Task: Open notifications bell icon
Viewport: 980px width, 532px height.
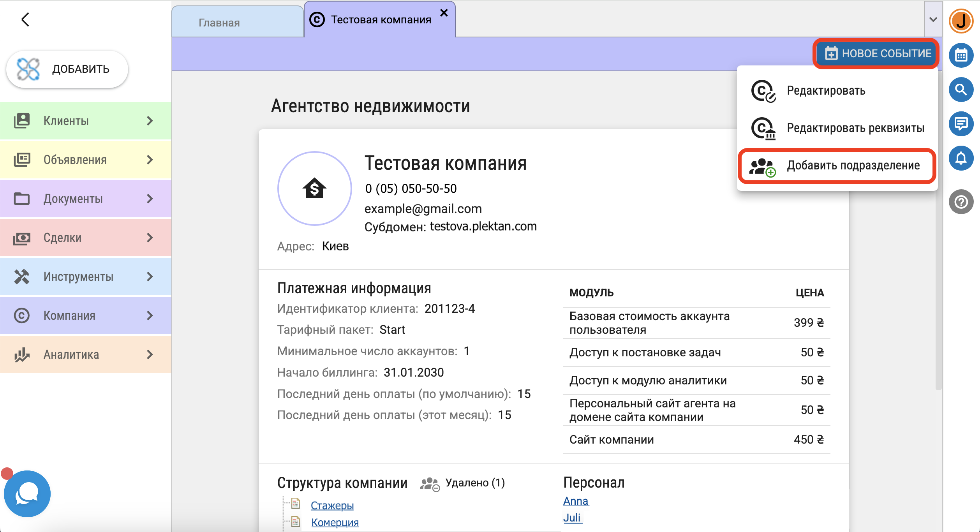Action: [961, 158]
